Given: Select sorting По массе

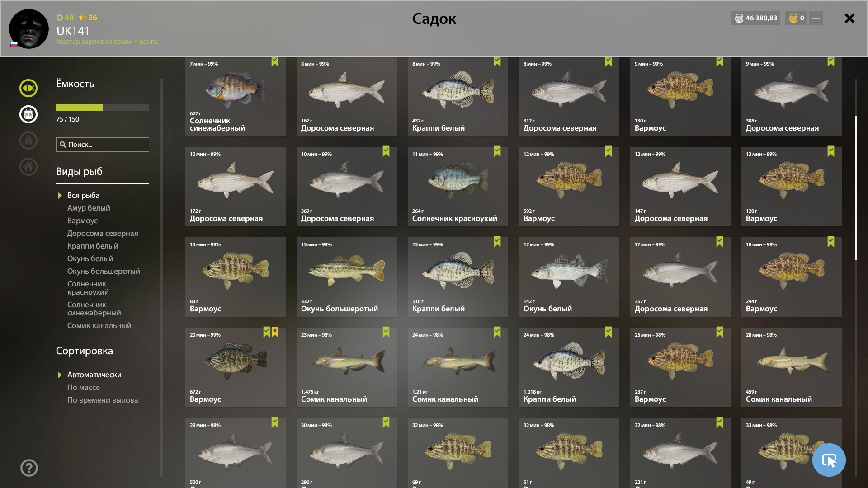Looking at the screenshot, I should (x=84, y=387).
